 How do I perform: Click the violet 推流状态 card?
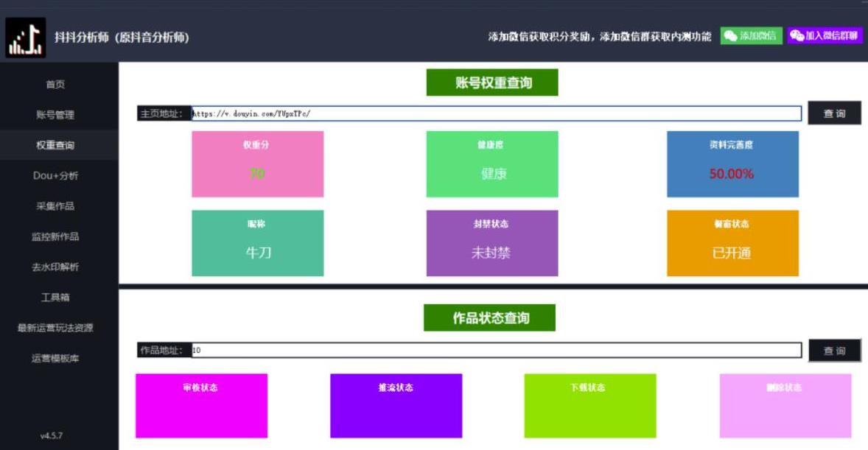(x=396, y=406)
